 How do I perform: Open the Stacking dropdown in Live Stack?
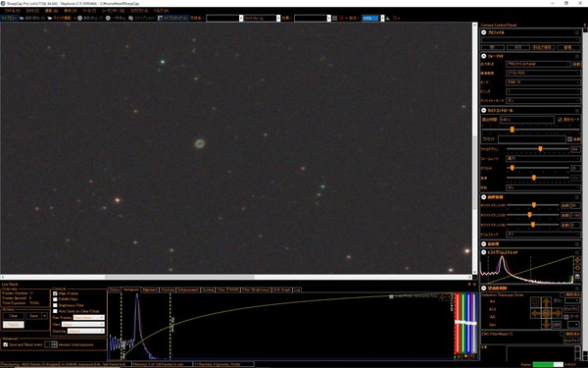pos(86,332)
